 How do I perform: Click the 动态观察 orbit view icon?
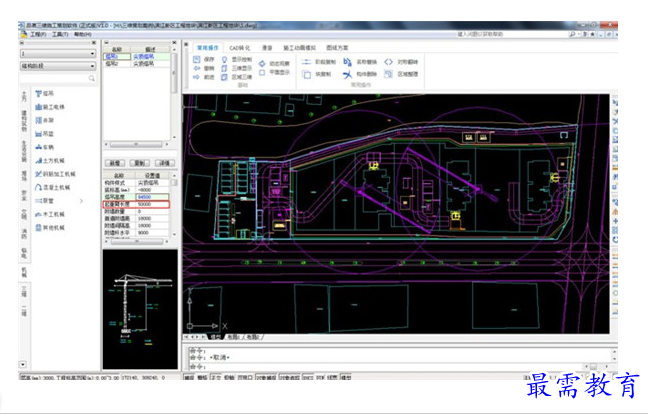tap(262, 63)
